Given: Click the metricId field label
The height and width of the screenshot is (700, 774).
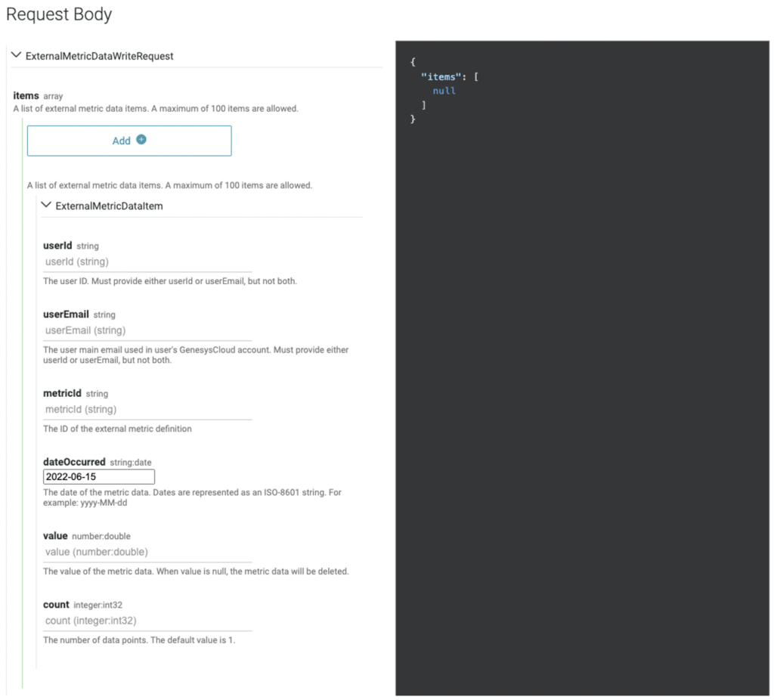Looking at the screenshot, I should tap(62, 393).
